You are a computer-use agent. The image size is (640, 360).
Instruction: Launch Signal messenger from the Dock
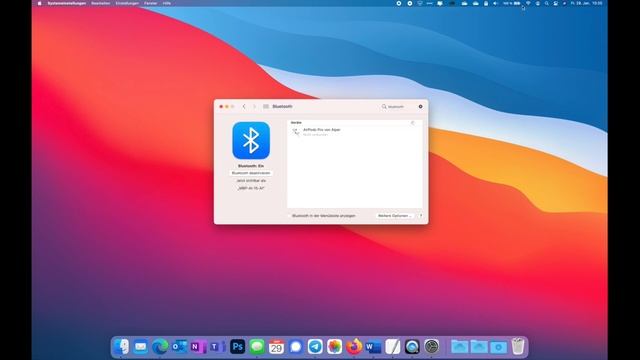coord(296,347)
